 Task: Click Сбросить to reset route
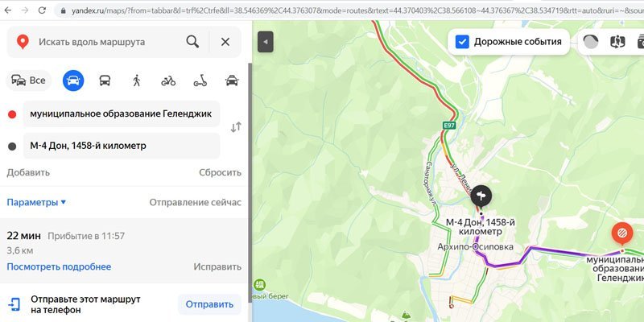tap(220, 172)
